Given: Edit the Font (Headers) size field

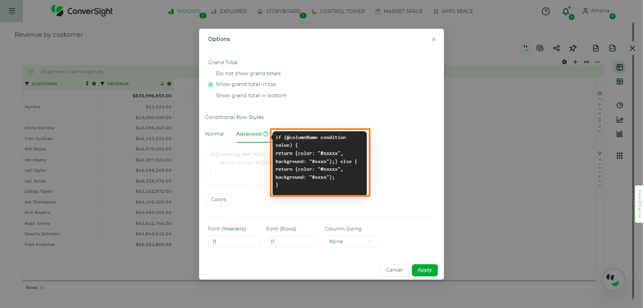Looking at the screenshot, I should tap(234, 242).
